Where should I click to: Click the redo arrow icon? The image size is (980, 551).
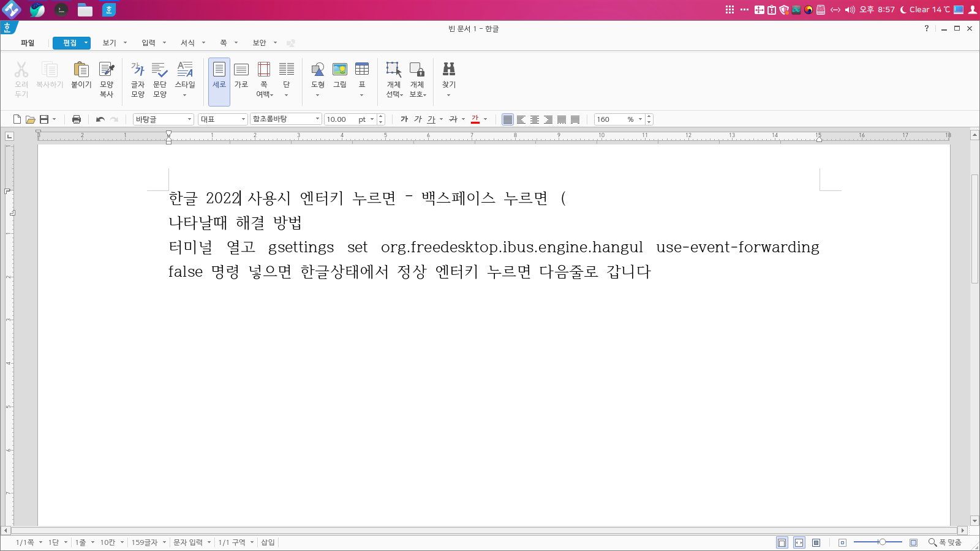coord(114,119)
